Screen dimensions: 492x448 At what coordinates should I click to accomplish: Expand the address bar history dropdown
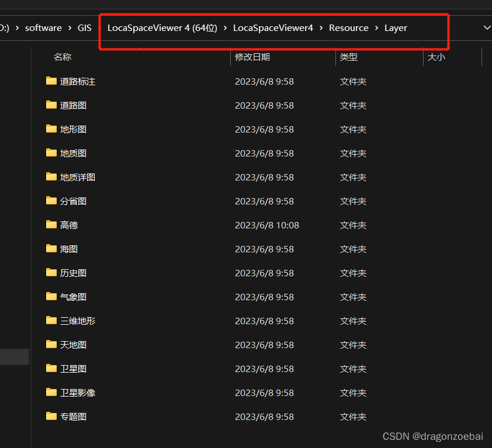(x=487, y=27)
